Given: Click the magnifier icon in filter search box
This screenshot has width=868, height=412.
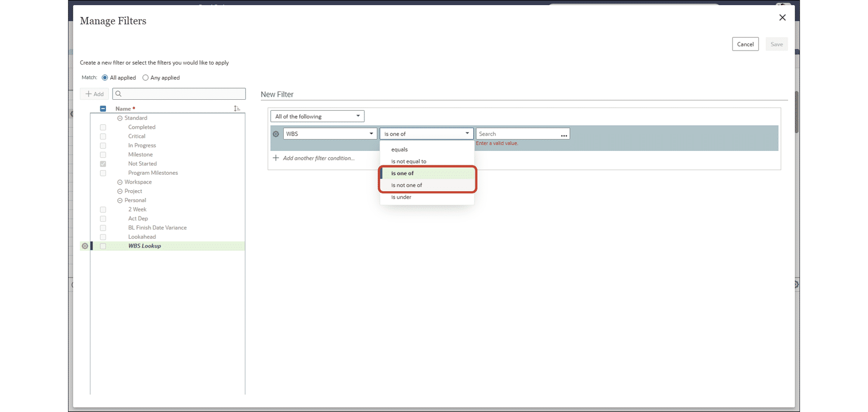Looking at the screenshot, I should point(118,94).
